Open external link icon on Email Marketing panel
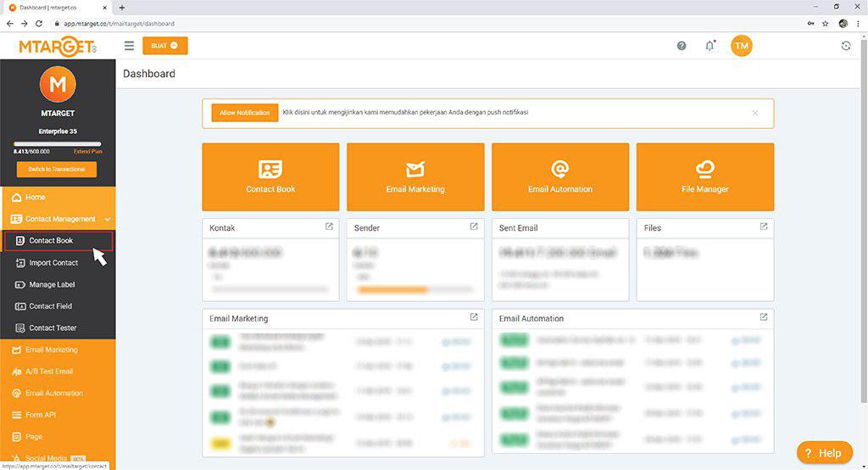This screenshot has width=868, height=470. pos(474,317)
